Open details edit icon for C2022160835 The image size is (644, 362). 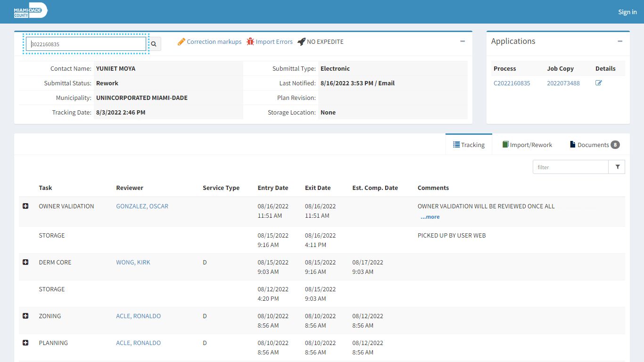click(599, 83)
